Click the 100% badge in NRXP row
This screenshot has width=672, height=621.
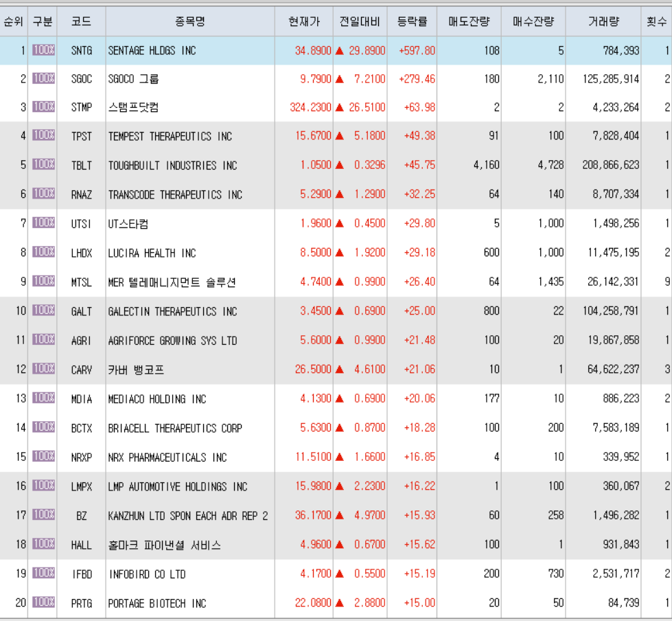44,456
